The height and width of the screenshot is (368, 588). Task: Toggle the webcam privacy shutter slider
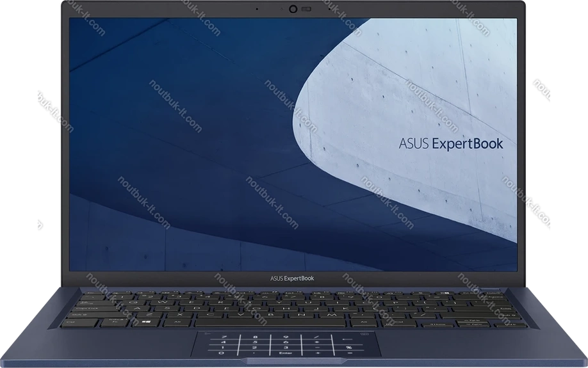pos(306,10)
